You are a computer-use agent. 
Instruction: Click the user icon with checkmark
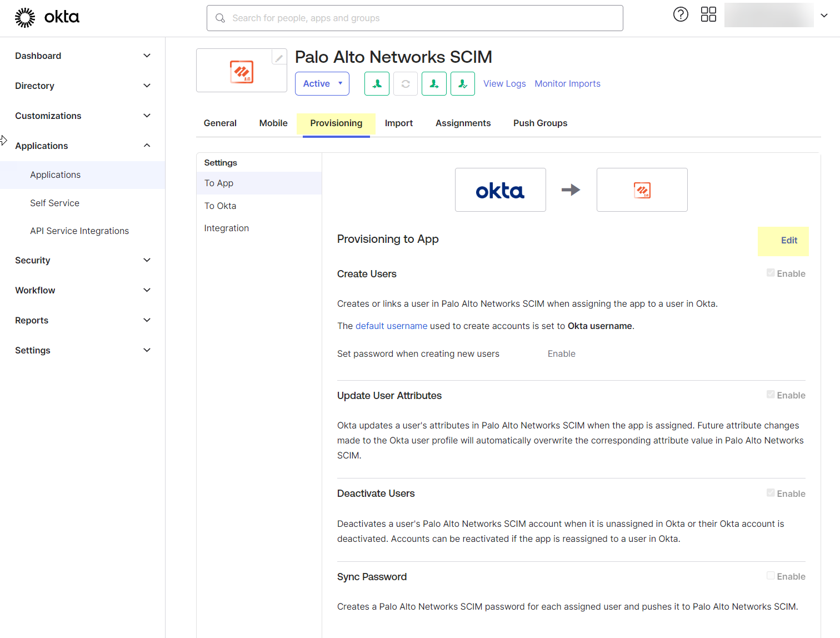tap(462, 84)
